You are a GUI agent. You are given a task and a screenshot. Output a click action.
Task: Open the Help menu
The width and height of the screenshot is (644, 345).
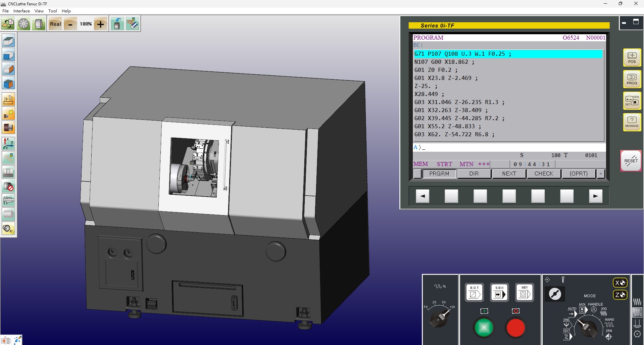[x=66, y=11]
